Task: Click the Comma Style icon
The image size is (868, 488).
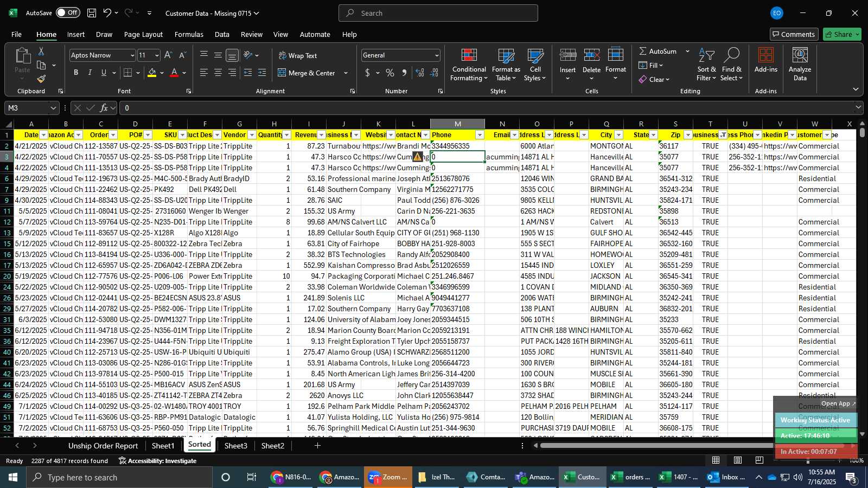Action: tap(404, 73)
